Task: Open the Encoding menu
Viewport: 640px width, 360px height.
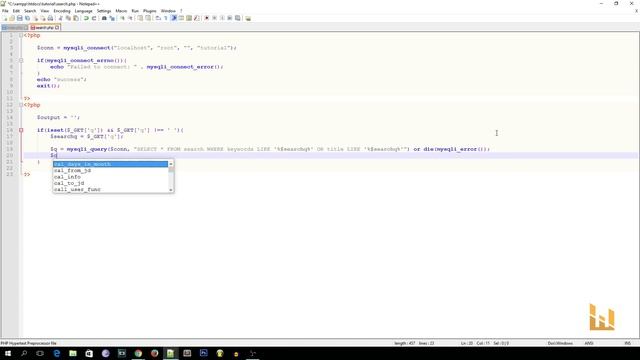Action: [x=62, y=11]
